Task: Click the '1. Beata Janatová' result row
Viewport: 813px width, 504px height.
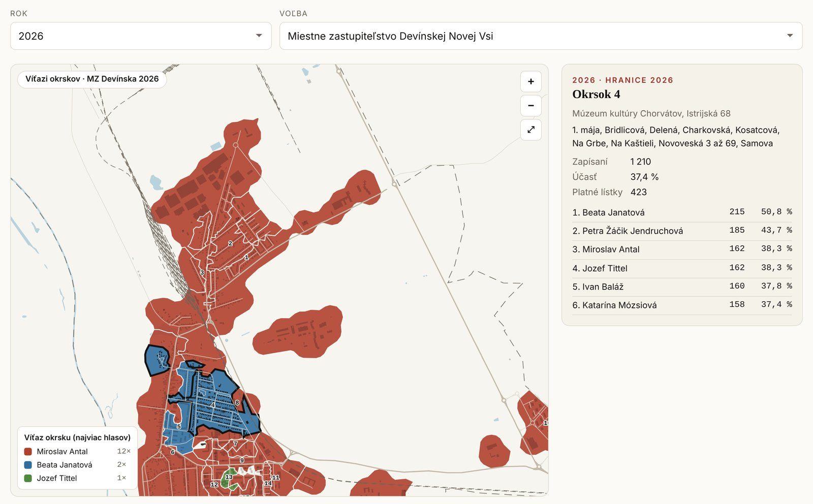Action: click(x=682, y=212)
